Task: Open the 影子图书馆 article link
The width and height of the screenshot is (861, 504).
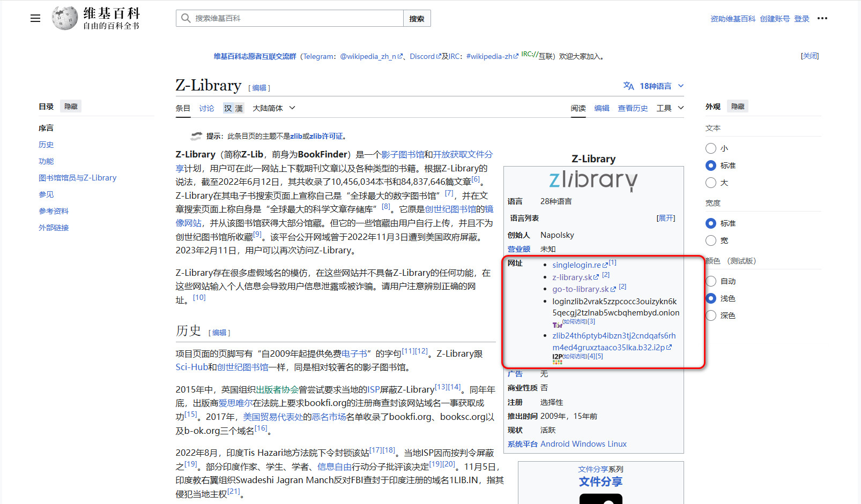Action: 403,154
